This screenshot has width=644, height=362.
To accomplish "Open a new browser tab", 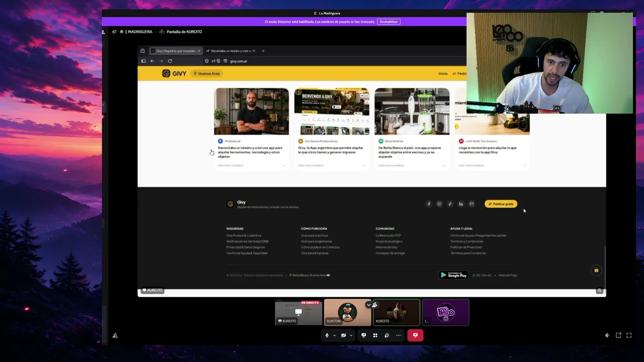I will click(263, 51).
